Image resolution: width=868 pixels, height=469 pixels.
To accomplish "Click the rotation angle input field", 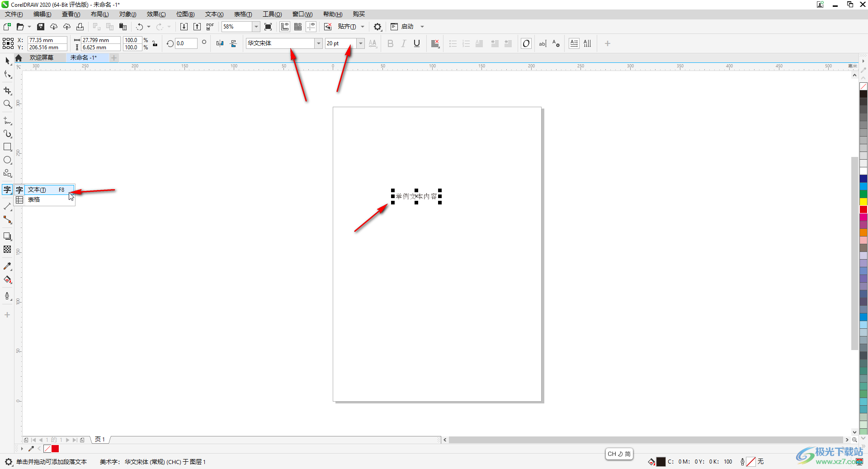I will click(x=186, y=43).
